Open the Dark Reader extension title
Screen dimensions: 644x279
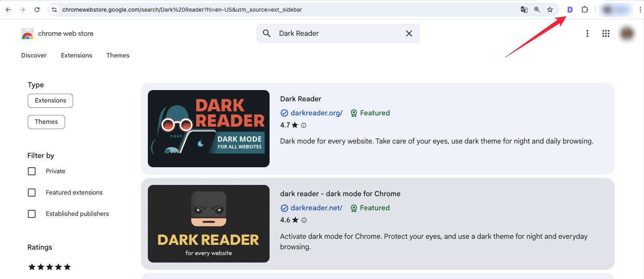(301, 99)
